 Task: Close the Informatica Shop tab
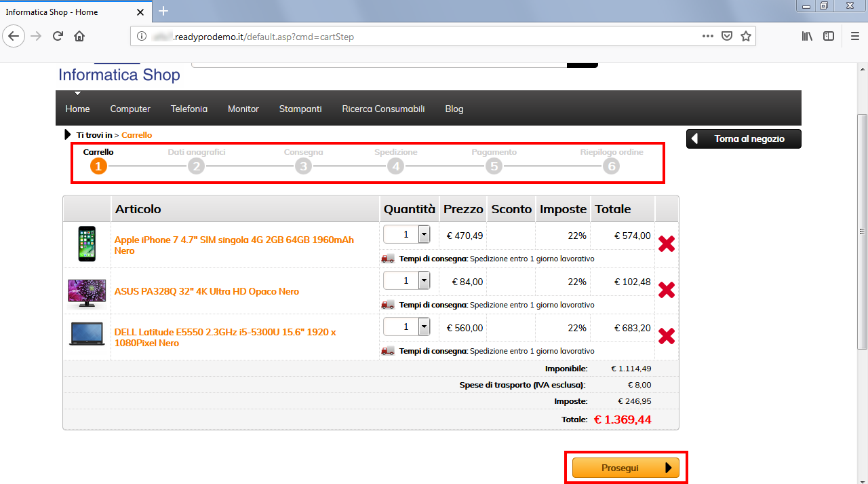click(x=140, y=12)
